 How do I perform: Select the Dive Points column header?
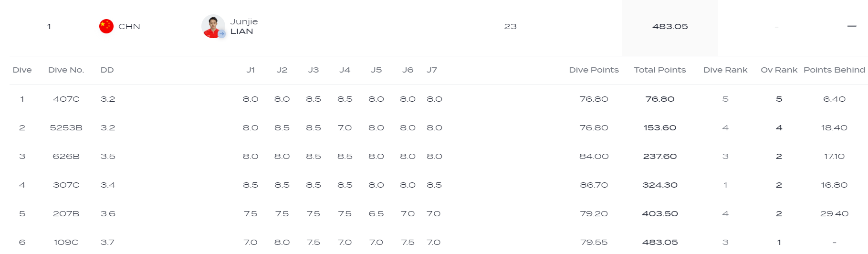tap(594, 70)
